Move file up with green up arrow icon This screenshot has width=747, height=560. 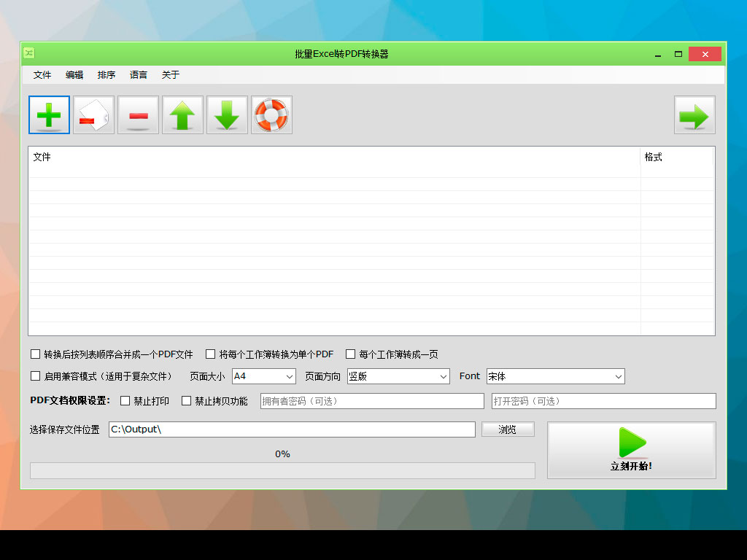(182, 114)
